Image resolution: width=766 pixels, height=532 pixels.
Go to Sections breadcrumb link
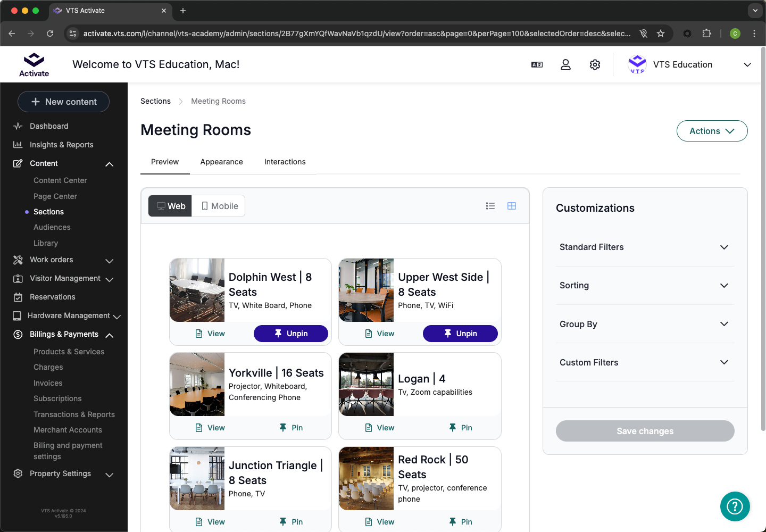(x=155, y=101)
